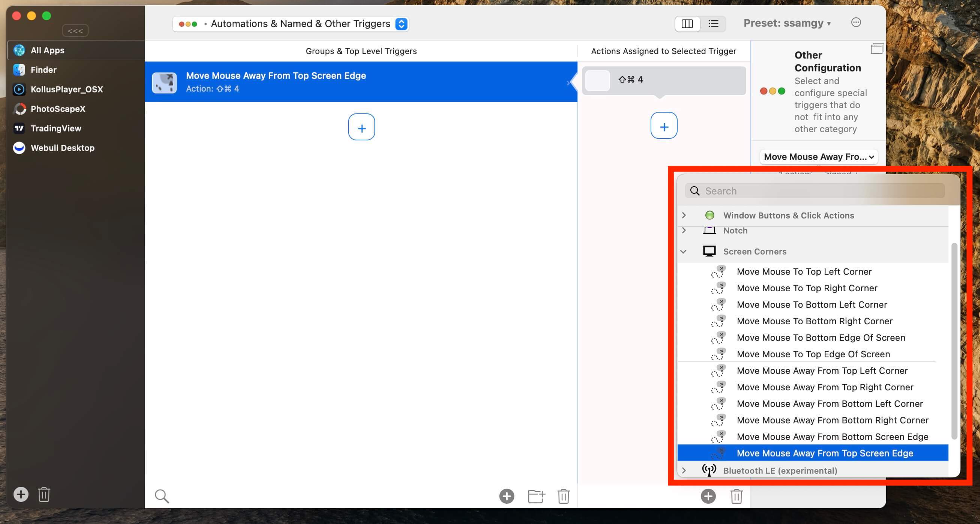The height and width of the screenshot is (524, 980).
Task: Click green Window Buttons icon
Action: 709,215
